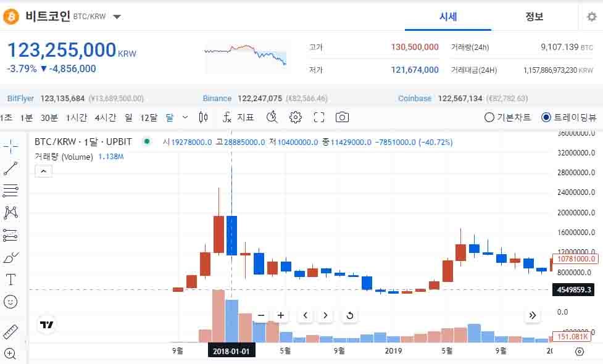
Task: Select the 일 daily timeframe
Action: tap(128, 118)
